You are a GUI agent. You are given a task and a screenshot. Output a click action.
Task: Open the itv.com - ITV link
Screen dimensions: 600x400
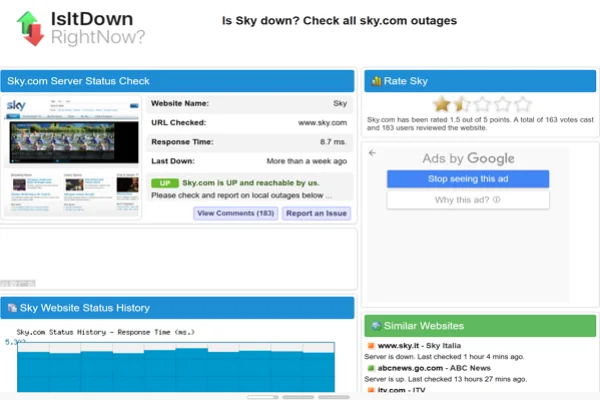(401, 390)
